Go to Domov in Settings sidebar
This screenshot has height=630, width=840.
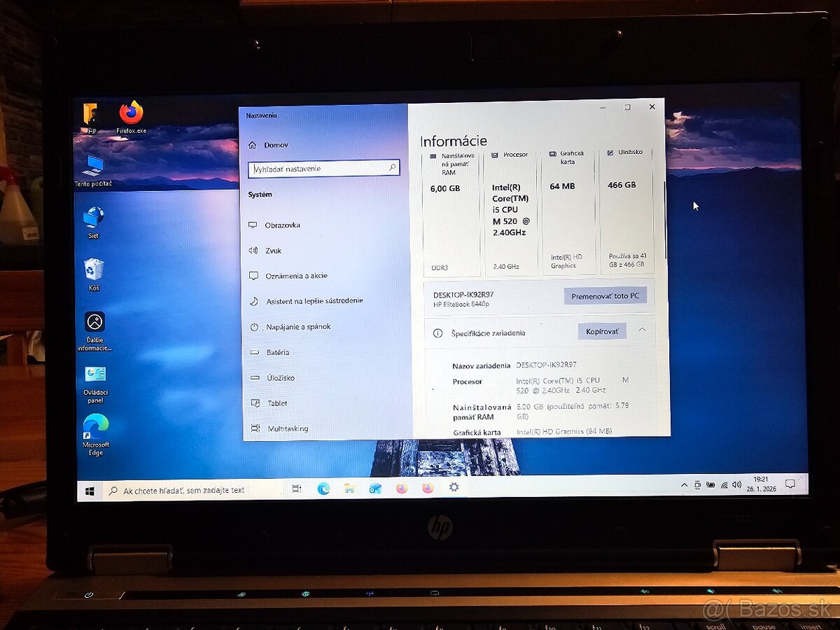pos(275,145)
